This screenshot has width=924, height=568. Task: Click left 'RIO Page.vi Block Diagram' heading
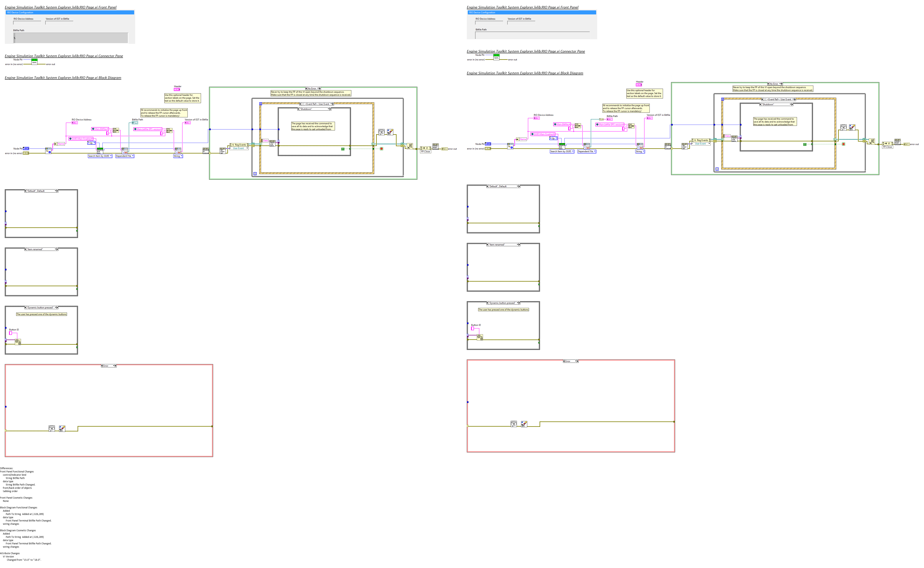click(63, 78)
